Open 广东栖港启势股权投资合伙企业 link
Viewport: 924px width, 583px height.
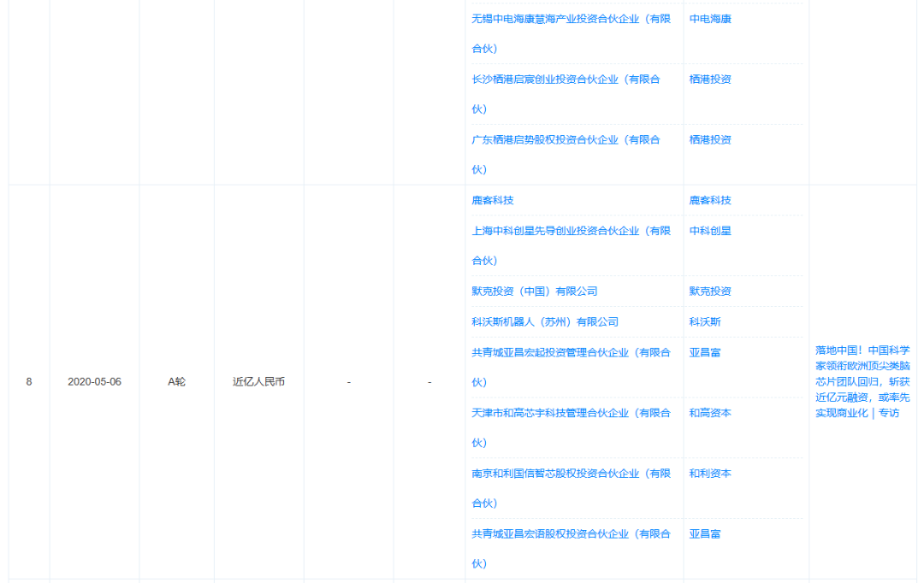566,155
